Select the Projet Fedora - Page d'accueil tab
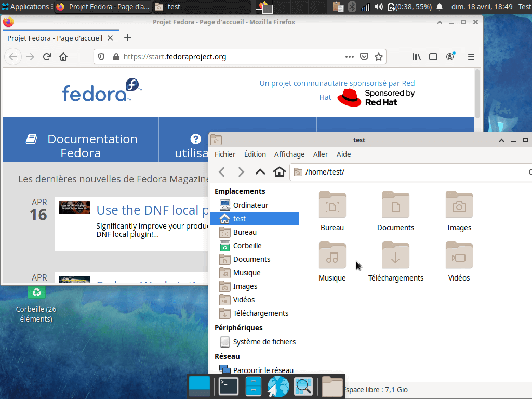Screen dimensions: 532x399 [60, 38]
